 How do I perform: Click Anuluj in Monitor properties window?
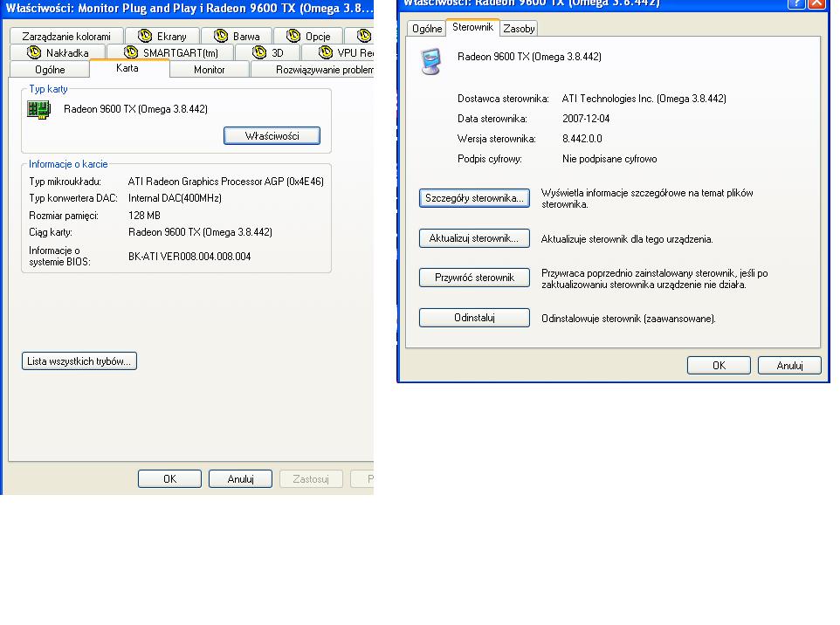coord(240,479)
